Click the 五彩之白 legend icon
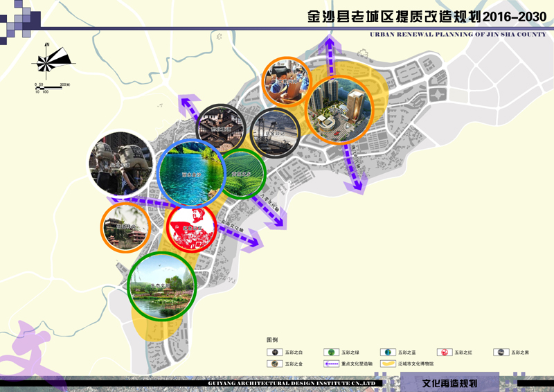Viewport: 554px width, 392px height. point(274,353)
